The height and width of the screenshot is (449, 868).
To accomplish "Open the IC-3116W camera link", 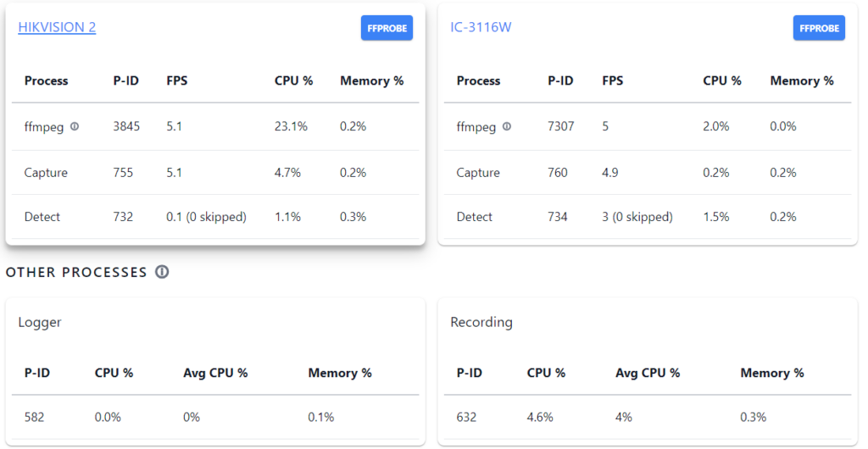I will (481, 27).
